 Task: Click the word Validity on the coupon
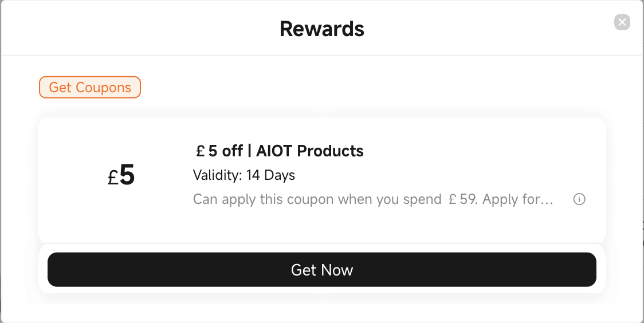217,175
